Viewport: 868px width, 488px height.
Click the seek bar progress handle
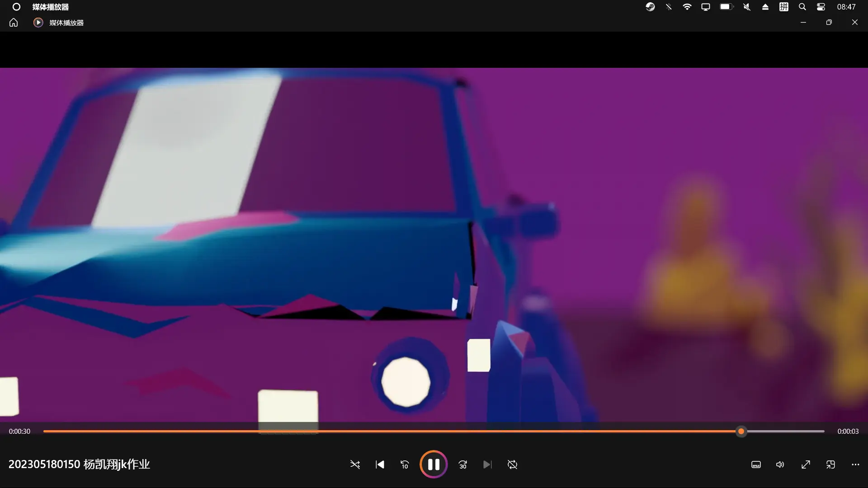(x=741, y=432)
